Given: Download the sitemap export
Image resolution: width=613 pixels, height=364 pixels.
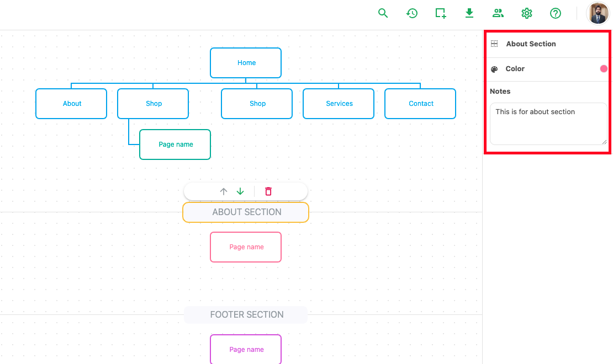Looking at the screenshot, I should click(469, 13).
